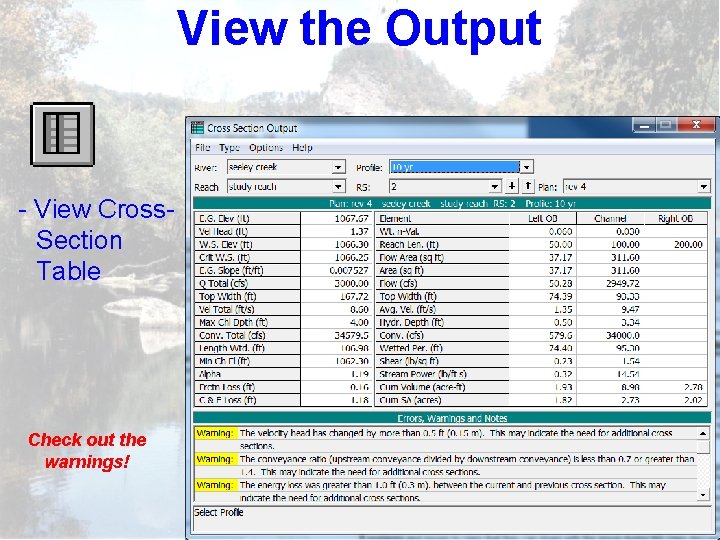Click the cross-section table icon on slide
Viewport: 720px width, 540px height.
62,134
